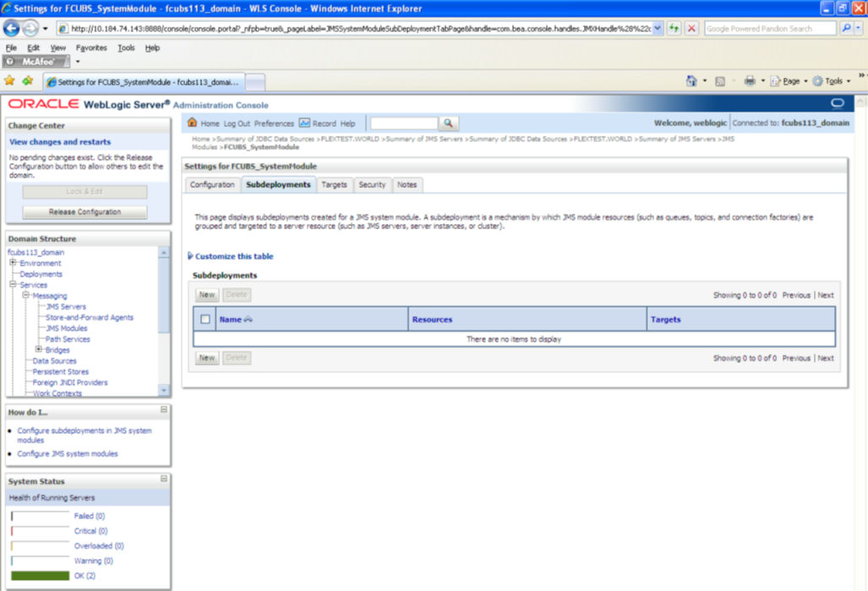Open the Tools gear toolbar menu
Screen dimensions: 868x591
(832, 81)
